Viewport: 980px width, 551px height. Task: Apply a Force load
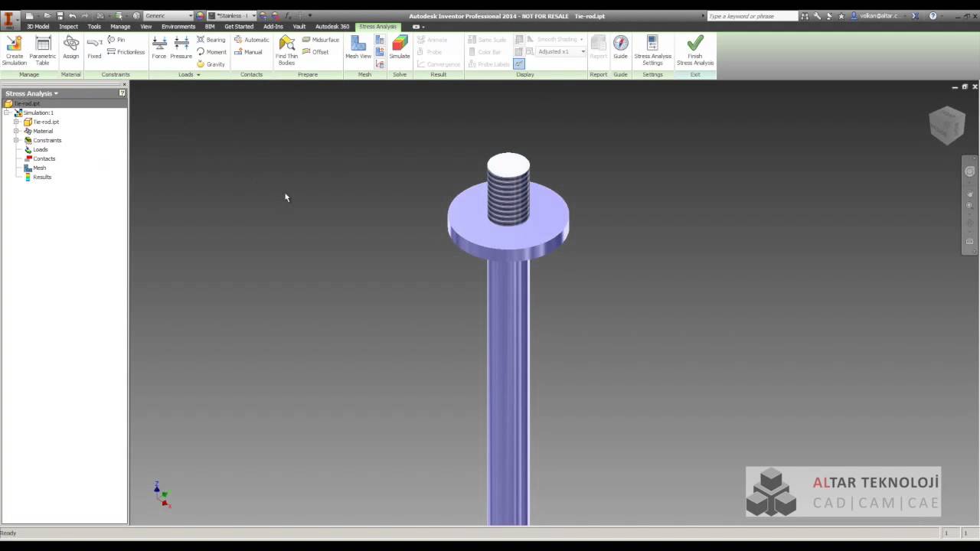158,47
